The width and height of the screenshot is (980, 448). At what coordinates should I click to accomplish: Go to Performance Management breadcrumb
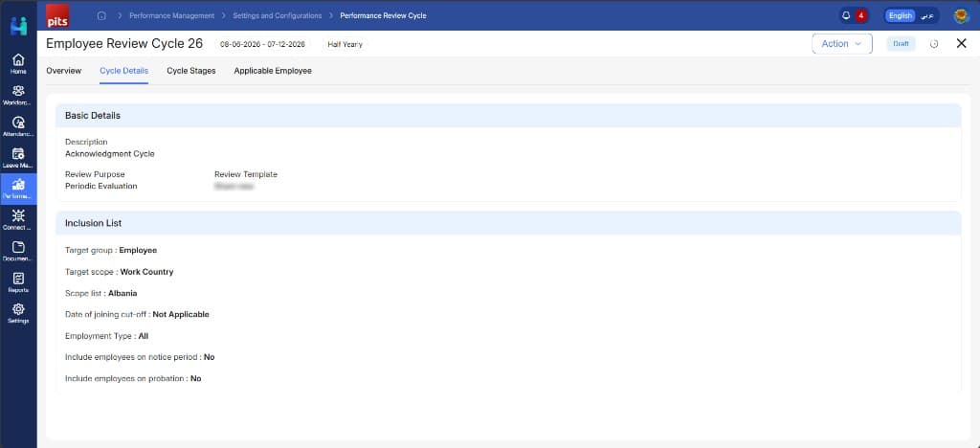click(x=172, y=15)
